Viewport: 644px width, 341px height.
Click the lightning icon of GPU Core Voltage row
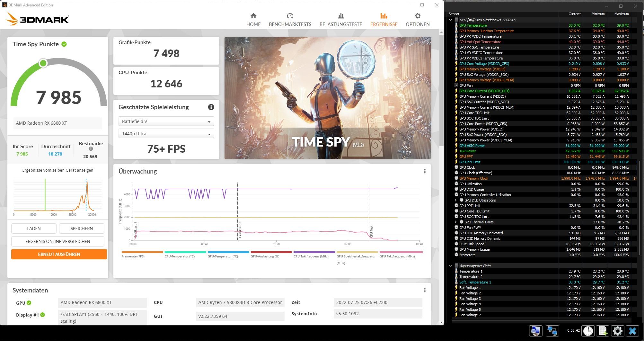(456, 64)
